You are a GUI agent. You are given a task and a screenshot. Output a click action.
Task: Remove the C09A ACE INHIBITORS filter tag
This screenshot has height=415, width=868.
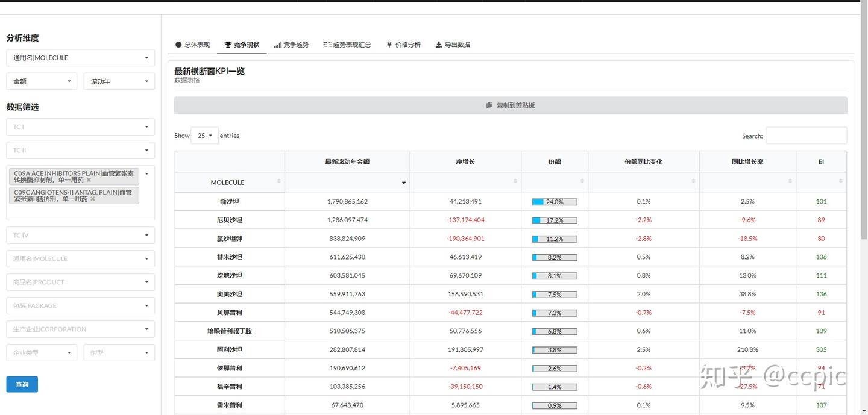pos(89,179)
